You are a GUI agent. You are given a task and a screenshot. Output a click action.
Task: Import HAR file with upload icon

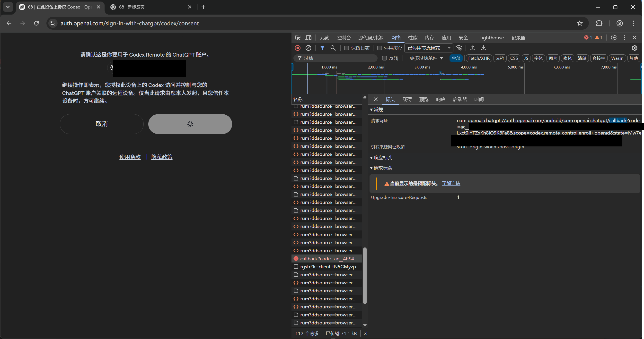tap(473, 48)
